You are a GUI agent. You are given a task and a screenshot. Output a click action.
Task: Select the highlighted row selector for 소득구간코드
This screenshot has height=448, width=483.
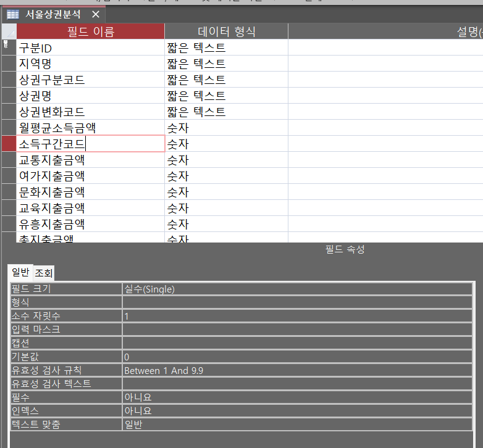pyautogui.click(x=9, y=144)
